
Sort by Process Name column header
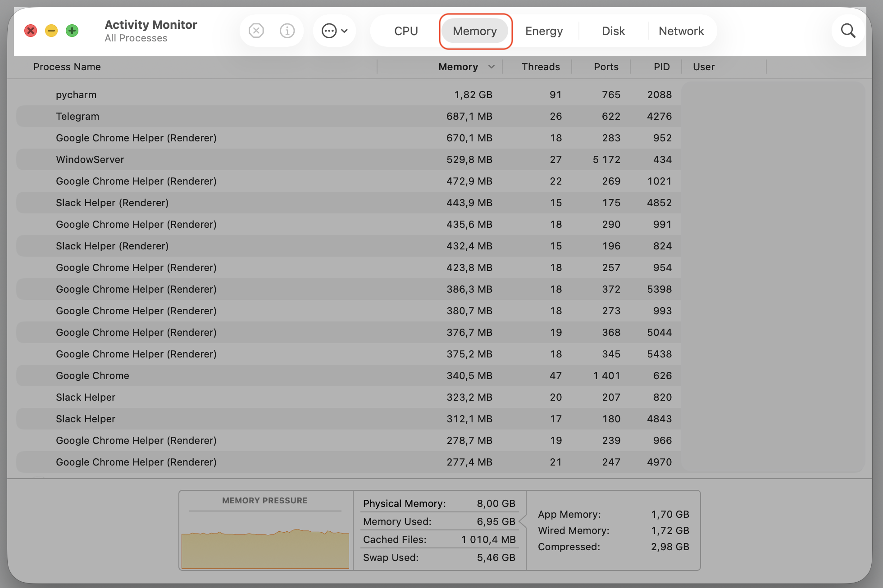tap(67, 67)
